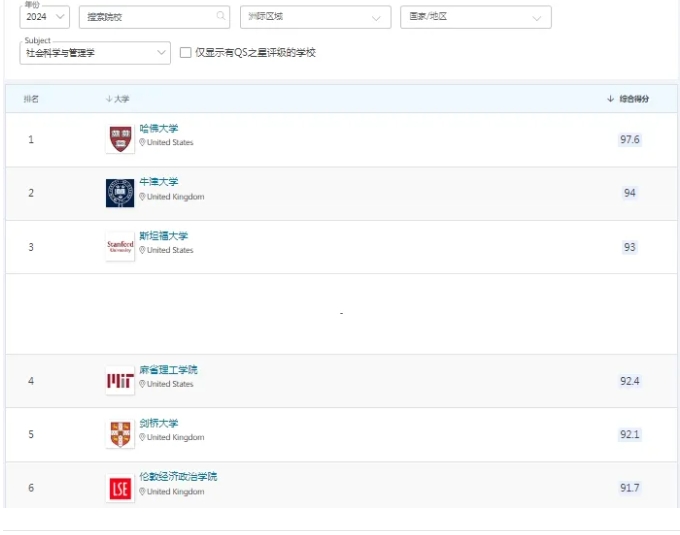Open the 麻省理工学院 link
This screenshot has width=680, height=535.
tap(168, 369)
